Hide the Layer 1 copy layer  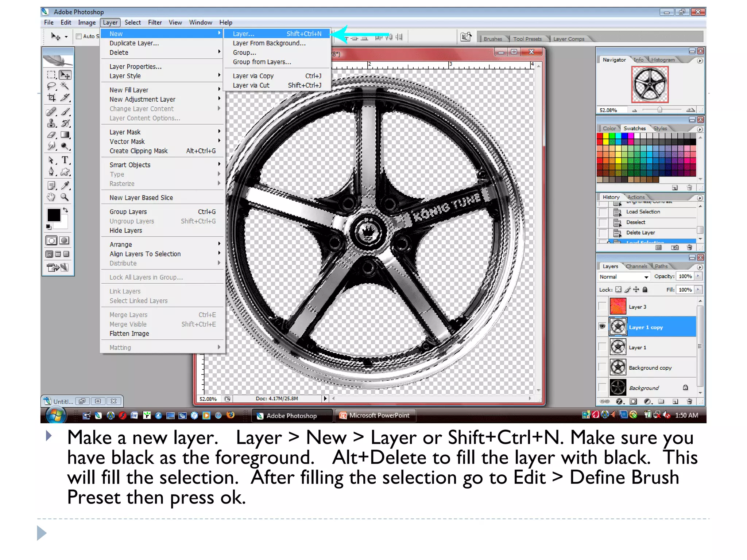point(602,326)
